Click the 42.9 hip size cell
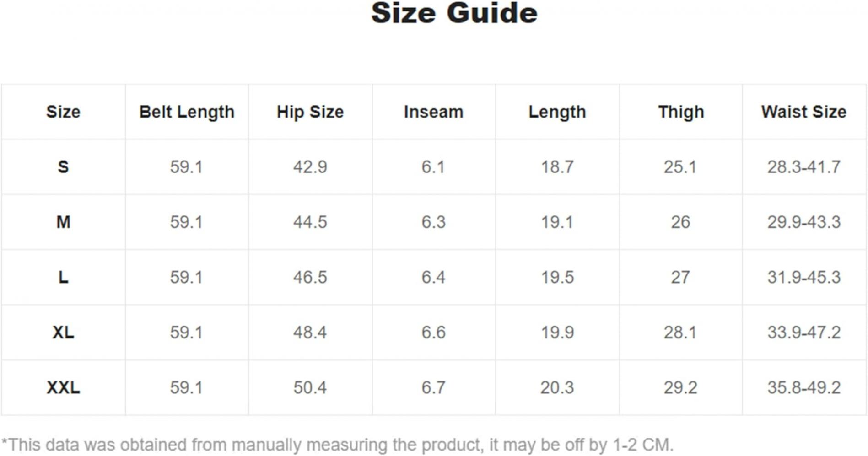868x456 pixels. tap(310, 167)
